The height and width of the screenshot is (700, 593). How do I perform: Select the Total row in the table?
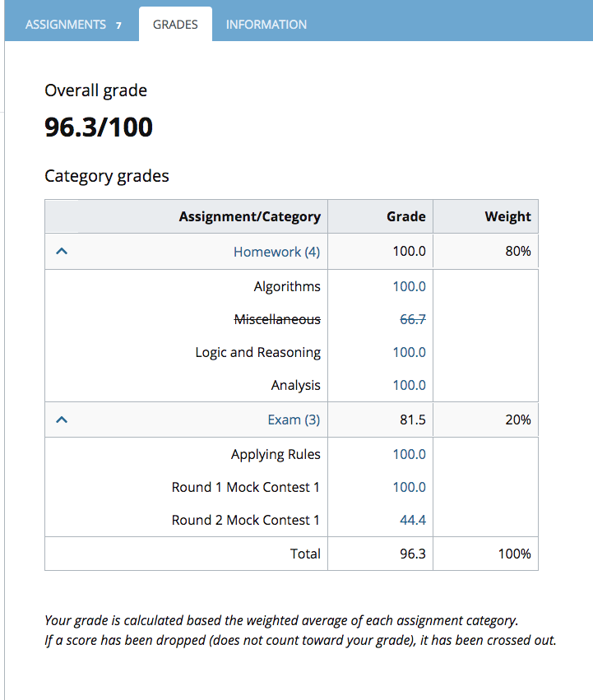click(305, 553)
